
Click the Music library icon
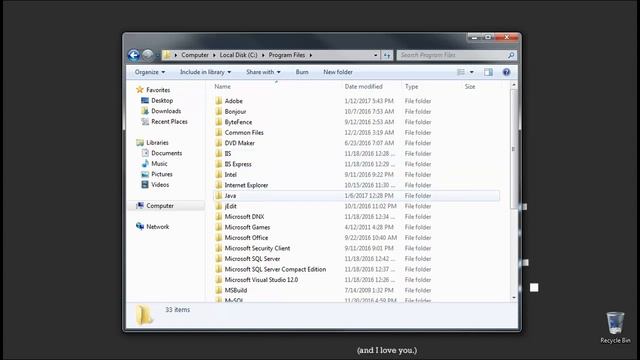tap(145, 163)
